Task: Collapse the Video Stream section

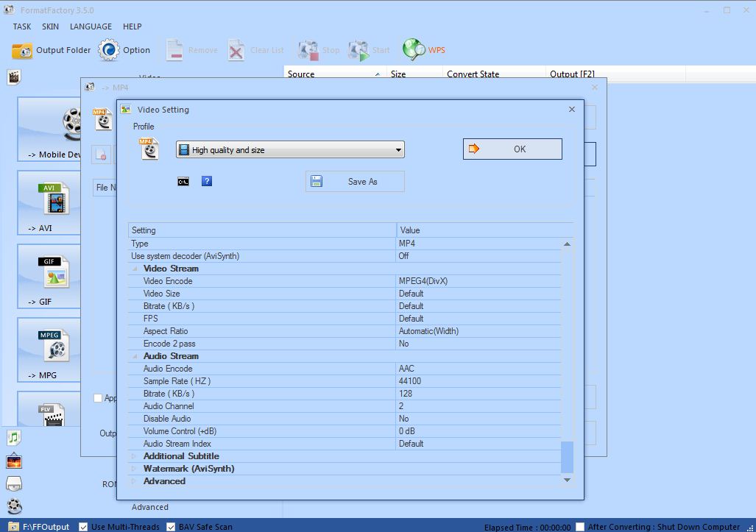Action: pos(135,269)
